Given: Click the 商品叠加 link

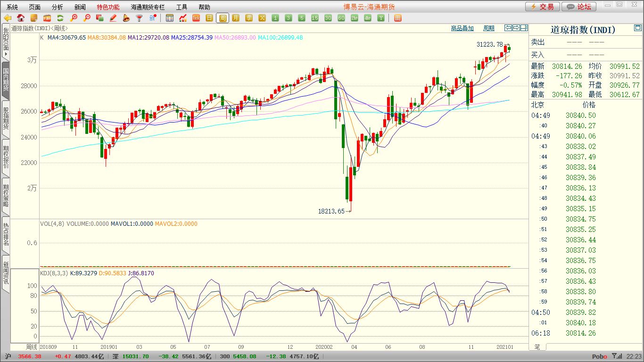Looking at the screenshot, I should pos(462,28).
